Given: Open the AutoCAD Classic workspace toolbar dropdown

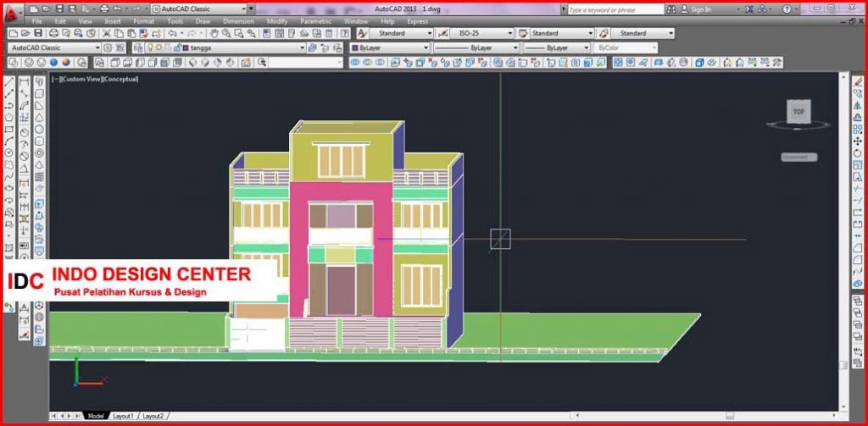Looking at the screenshot, I should click(53, 48).
